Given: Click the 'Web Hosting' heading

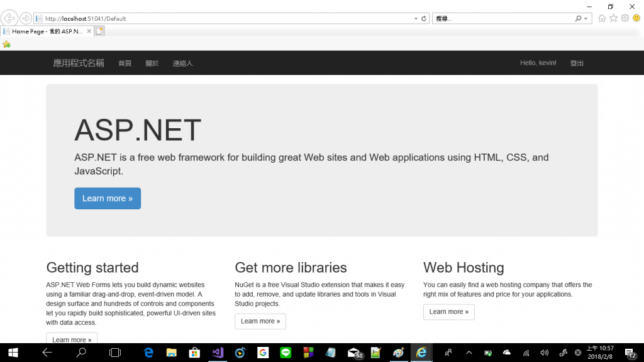Looking at the screenshot, I should point(464,268).
